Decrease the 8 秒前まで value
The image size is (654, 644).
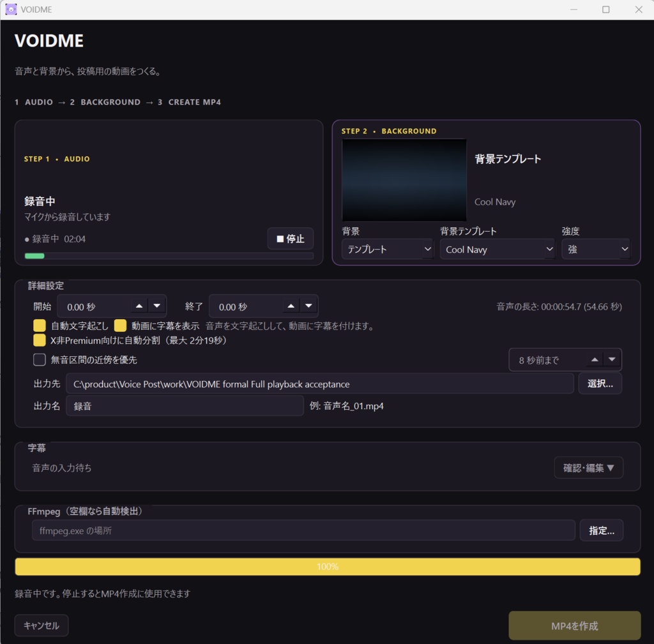point(612,359)
